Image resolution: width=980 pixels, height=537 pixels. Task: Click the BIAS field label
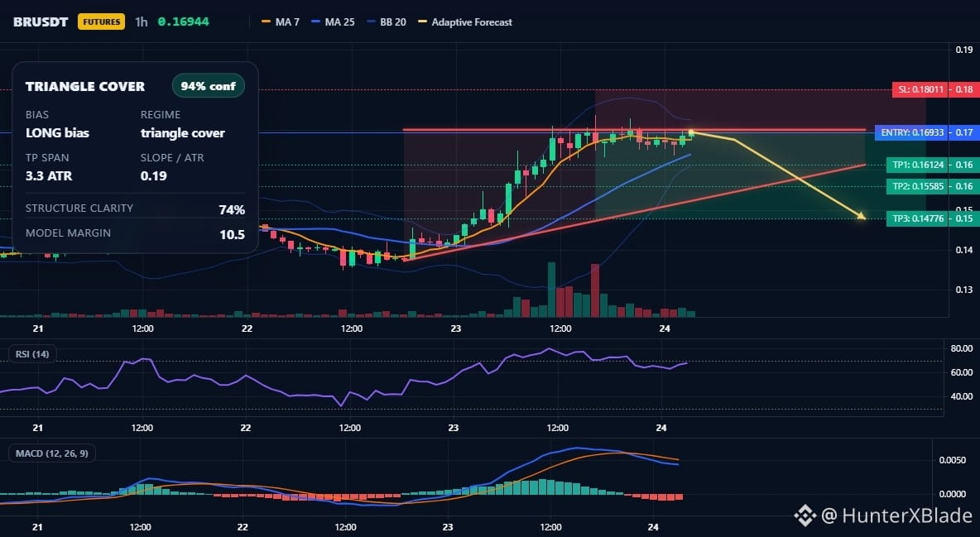coord(37,115)
